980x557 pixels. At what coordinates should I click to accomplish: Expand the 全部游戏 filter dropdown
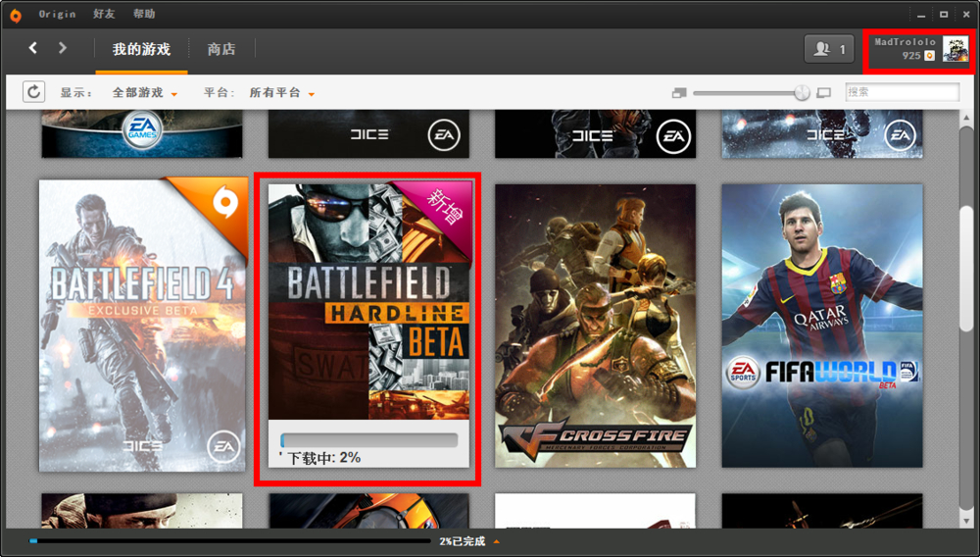click(145, 92)
